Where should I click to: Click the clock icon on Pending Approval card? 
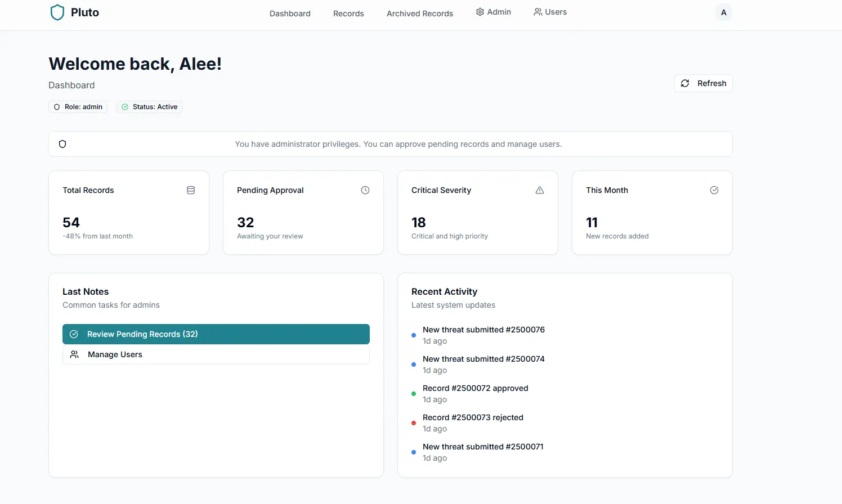click(365, 190)
